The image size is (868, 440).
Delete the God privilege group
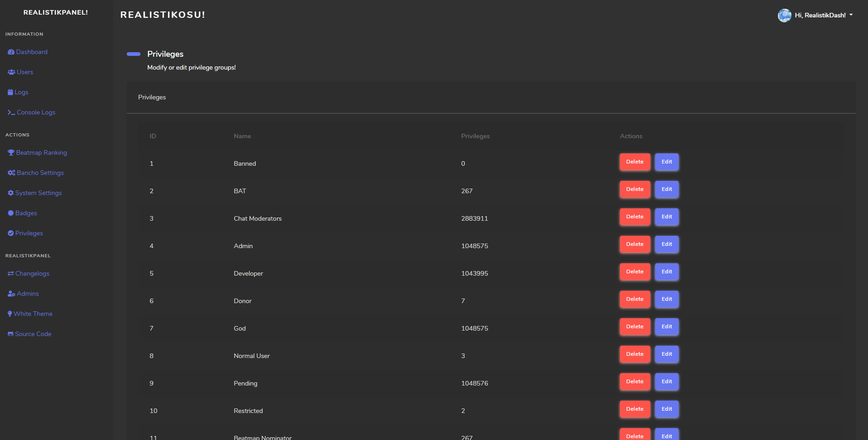click(x=635, y=327)
